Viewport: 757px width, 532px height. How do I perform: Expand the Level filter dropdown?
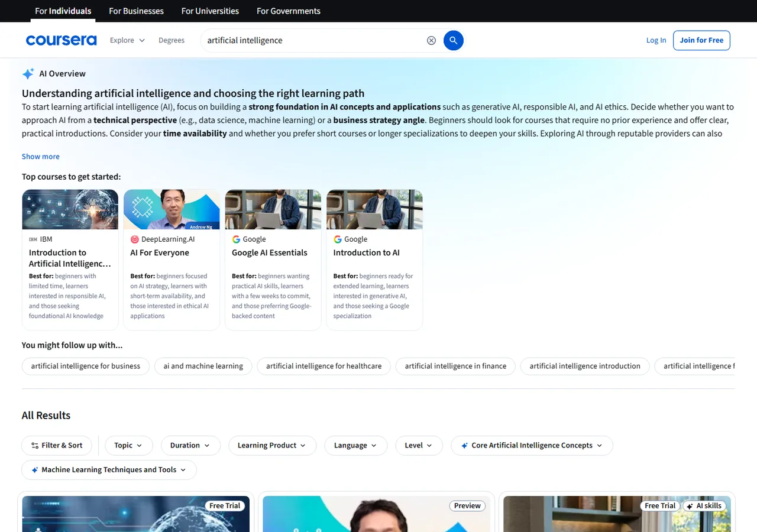point(419,446)
